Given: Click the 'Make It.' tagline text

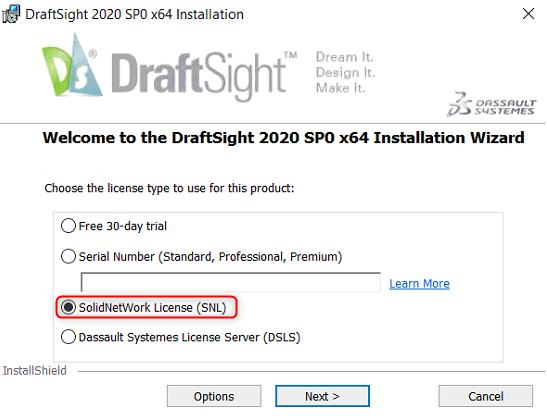Looking at the screenshot, I should (340, 88).
